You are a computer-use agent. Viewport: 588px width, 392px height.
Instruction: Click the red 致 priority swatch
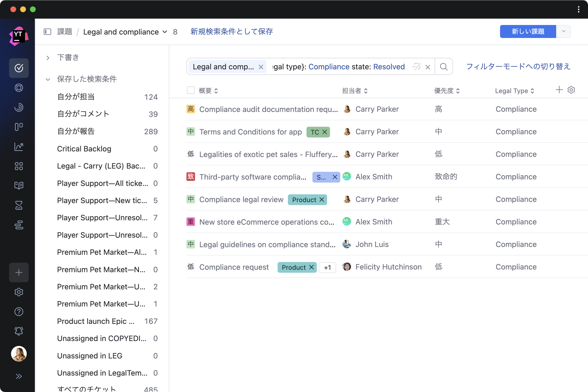[191, 176]
